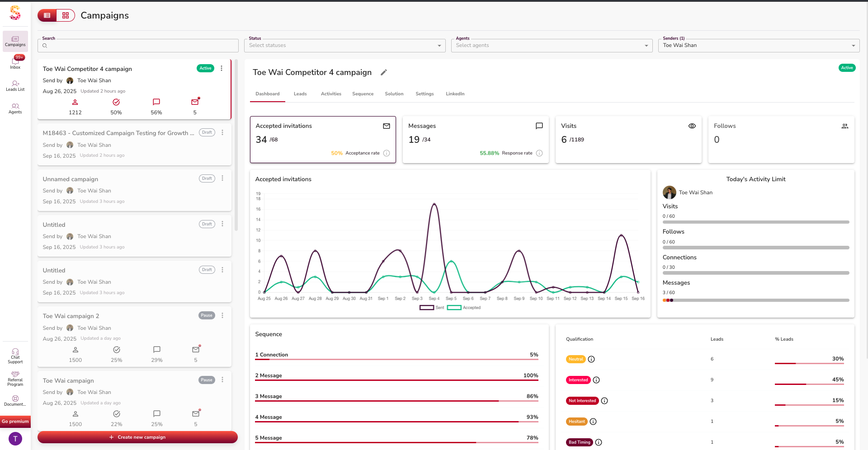Viewport: 868px width, 450px height.
Task: Go to Agents in the sidebar
Action: tap(15, 108)
